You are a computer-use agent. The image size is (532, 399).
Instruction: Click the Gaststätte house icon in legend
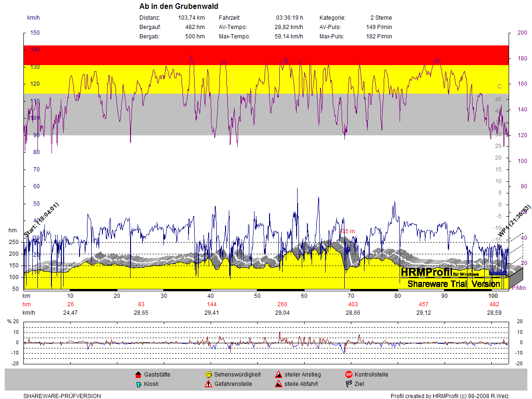(x=138, y=375)
